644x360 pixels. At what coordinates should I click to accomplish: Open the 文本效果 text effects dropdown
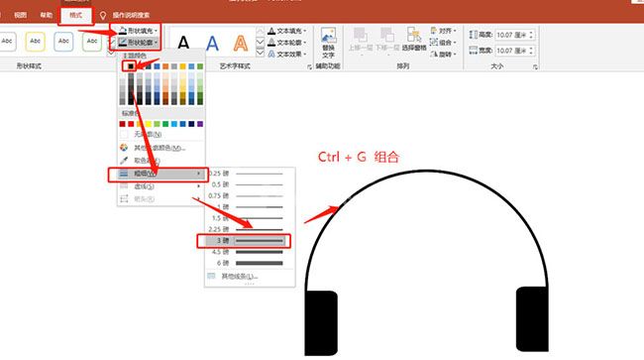pyautogui.click(x=287, y=54)
